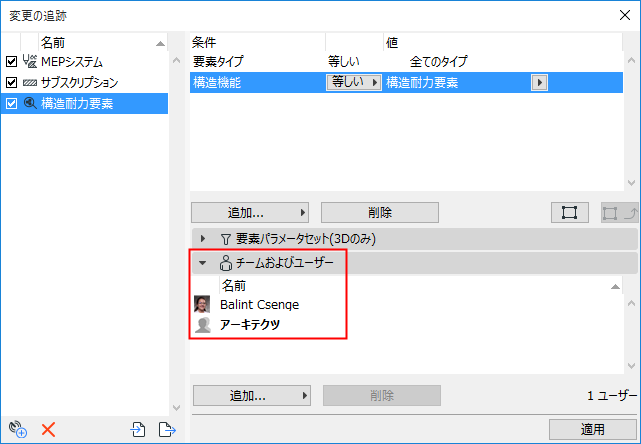Select user アーキテクツ
641x444 pixels.
250,325
